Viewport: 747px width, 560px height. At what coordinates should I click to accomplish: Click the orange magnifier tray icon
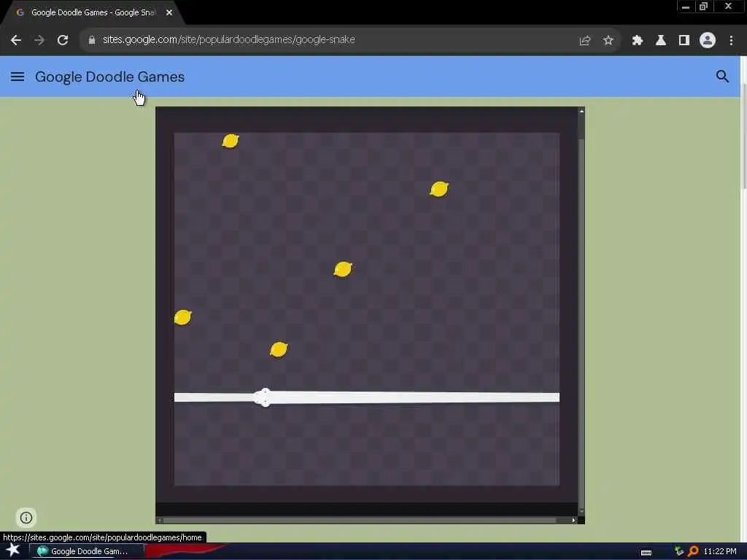(694, 551)
